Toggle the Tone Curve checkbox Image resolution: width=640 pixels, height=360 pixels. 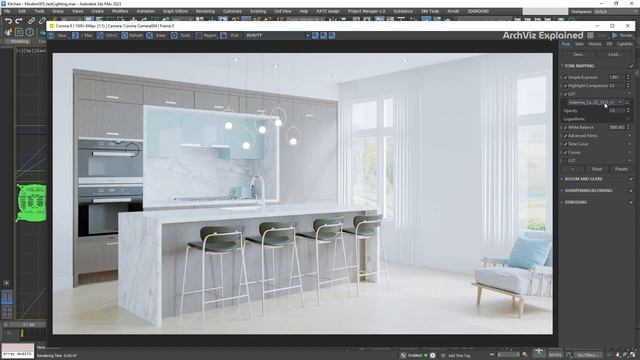tap(565, 144)
